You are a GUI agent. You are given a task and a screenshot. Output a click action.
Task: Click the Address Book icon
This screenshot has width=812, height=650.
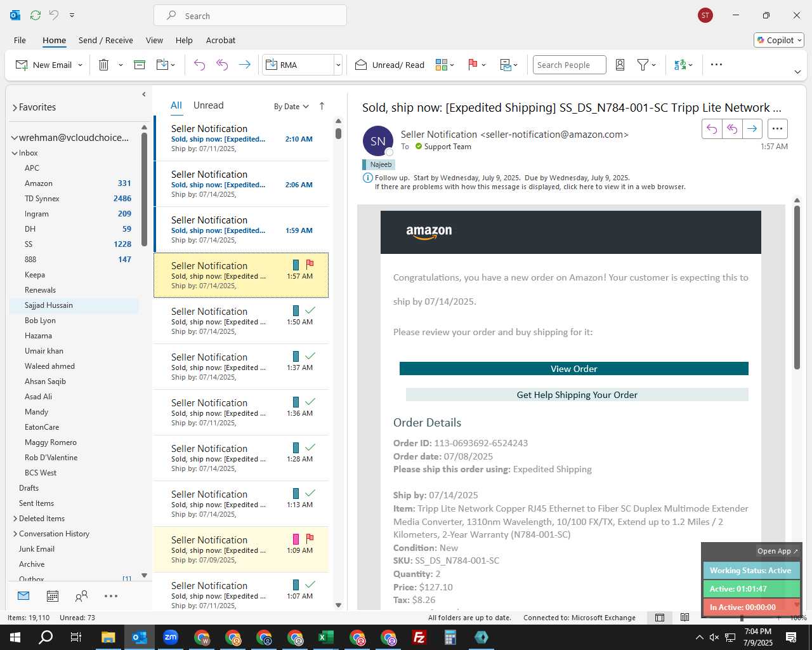click(620, 65)
